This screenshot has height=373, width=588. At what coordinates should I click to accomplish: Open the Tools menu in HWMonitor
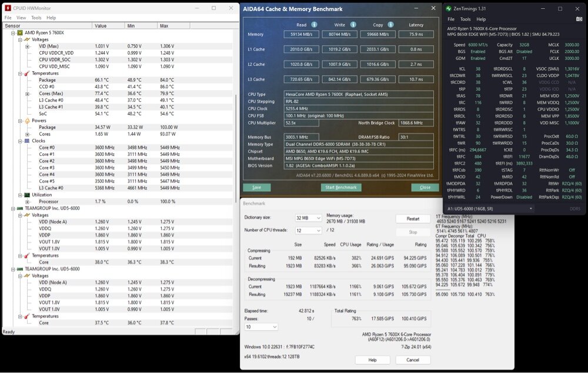click(x=36, y=18)
